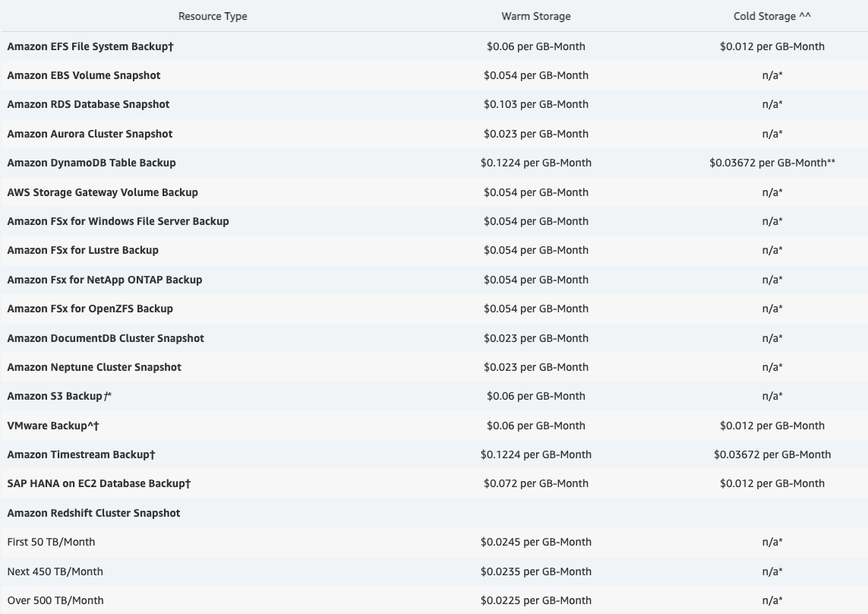Select the Amazon Redshift Cluster Snapshot heading
Viewport: 868px width, 614px height.
click(x=93, y=513)
